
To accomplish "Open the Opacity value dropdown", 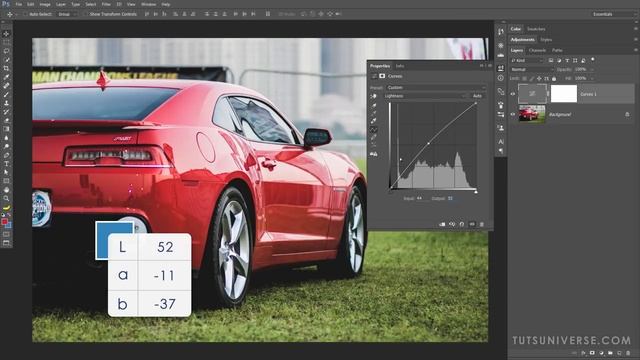I will coord(593,69).
